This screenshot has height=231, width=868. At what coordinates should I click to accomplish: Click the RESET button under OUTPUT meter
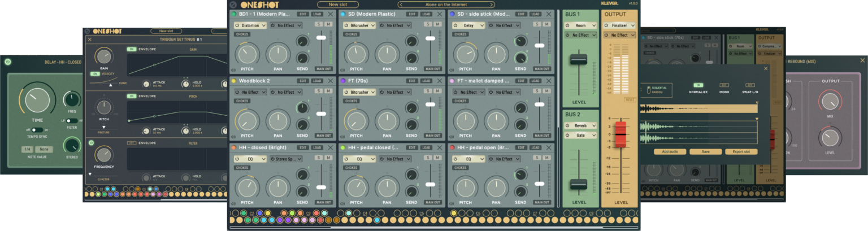click(630, 99)
